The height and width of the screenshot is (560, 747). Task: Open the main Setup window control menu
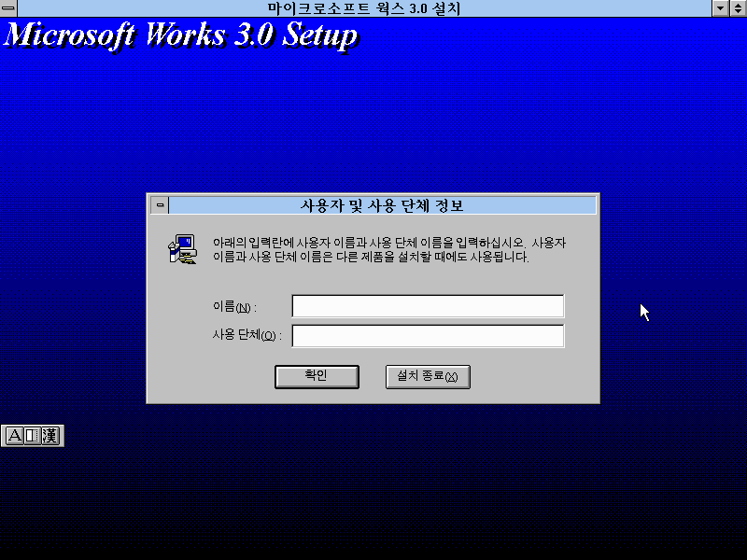coord(8,8)
